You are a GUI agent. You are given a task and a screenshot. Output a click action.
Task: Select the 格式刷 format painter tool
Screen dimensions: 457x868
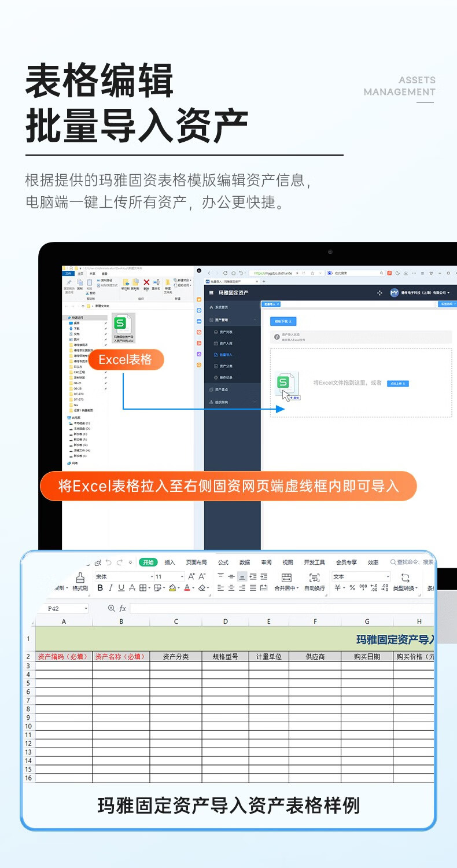(x=80, y=582)
